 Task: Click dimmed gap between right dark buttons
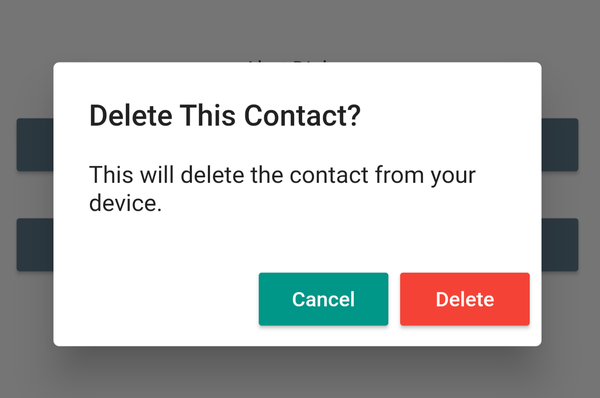click(560, 194)
